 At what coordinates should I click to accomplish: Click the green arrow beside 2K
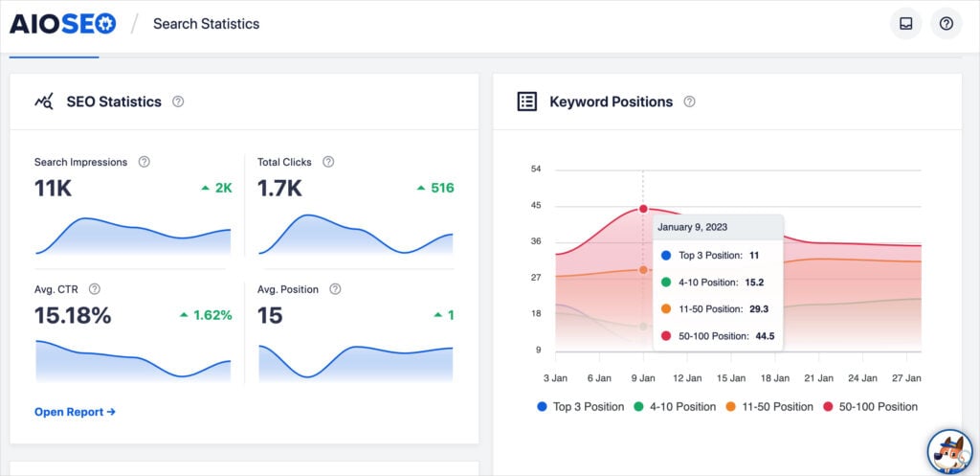coord(205,188)
